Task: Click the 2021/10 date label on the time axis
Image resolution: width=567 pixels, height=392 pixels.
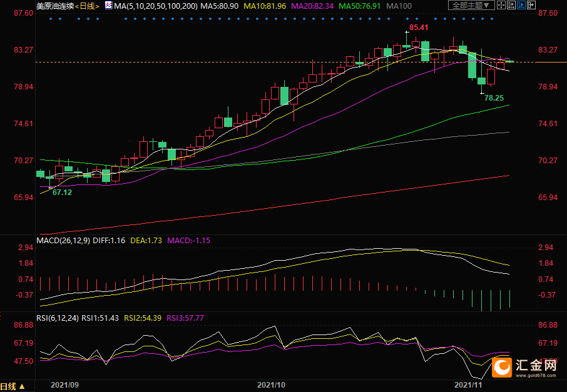Action: click(271, 386)
